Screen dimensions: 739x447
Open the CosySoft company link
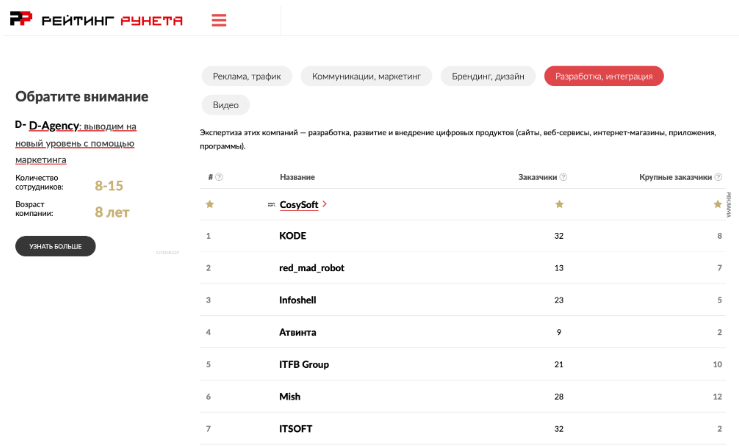coord(299,205)
